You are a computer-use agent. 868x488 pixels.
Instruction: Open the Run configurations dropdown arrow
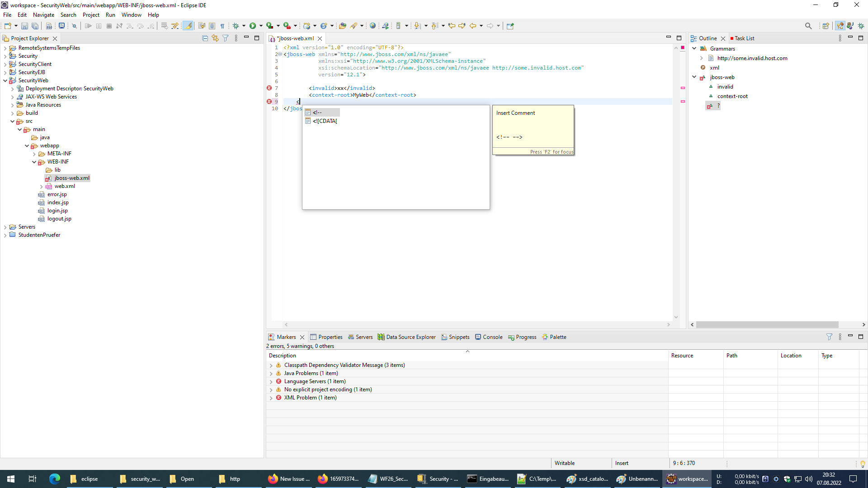(261, 26)
